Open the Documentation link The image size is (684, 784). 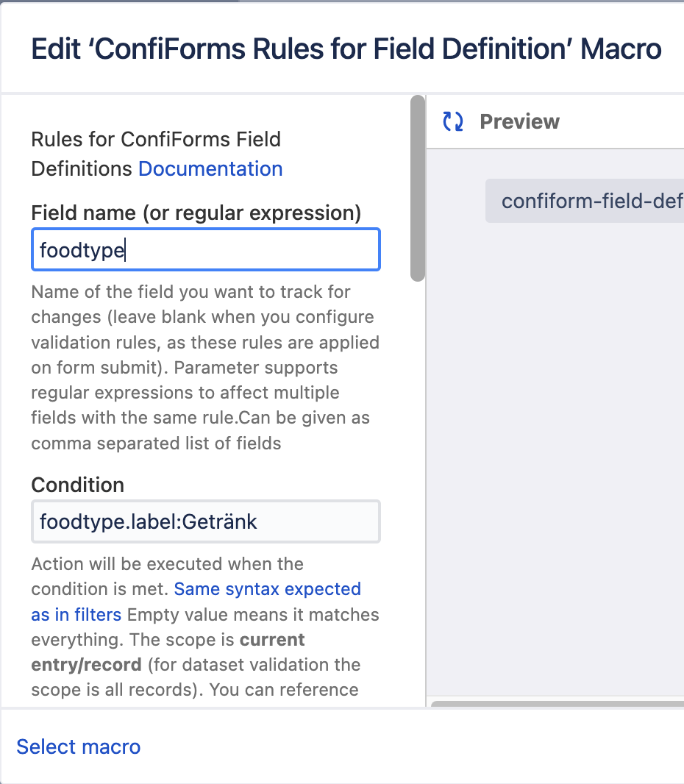(210, 169)
